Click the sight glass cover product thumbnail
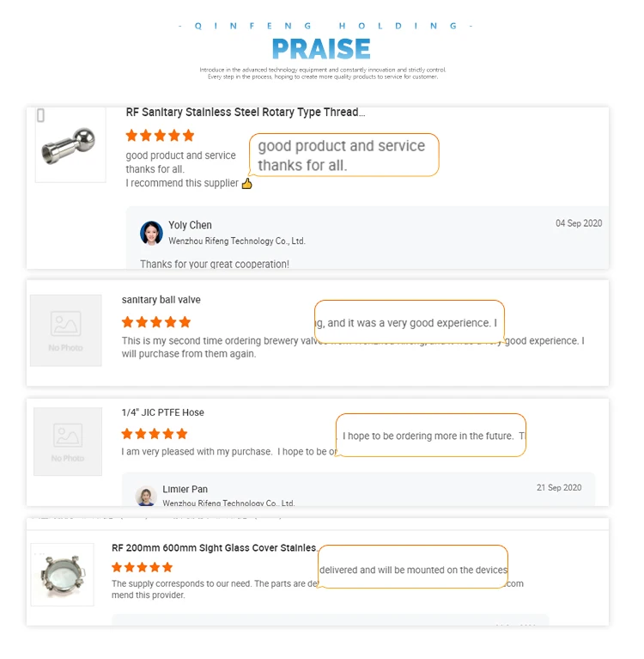The width and height of the screenshot is (644, 659). pos(62,575)
